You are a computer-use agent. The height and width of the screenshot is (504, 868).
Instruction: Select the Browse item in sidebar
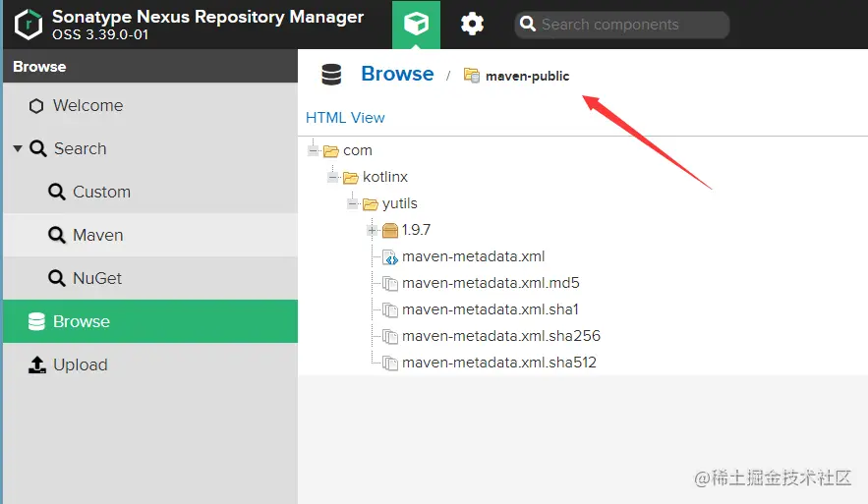pos(150,321)
